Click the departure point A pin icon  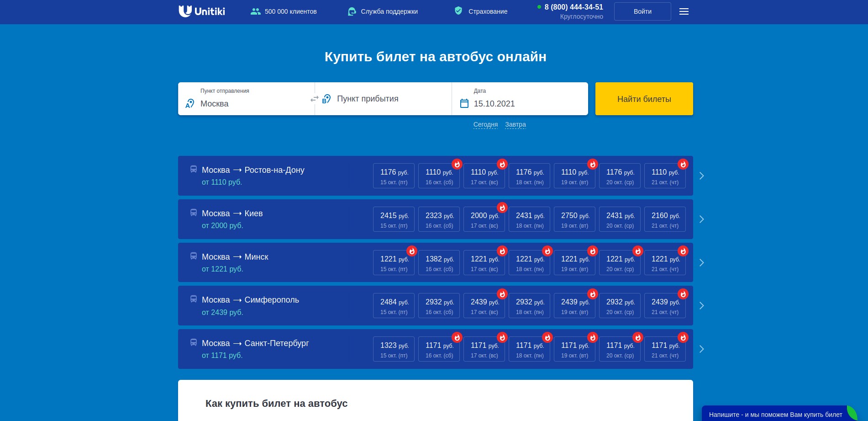(x=190, y=104)
